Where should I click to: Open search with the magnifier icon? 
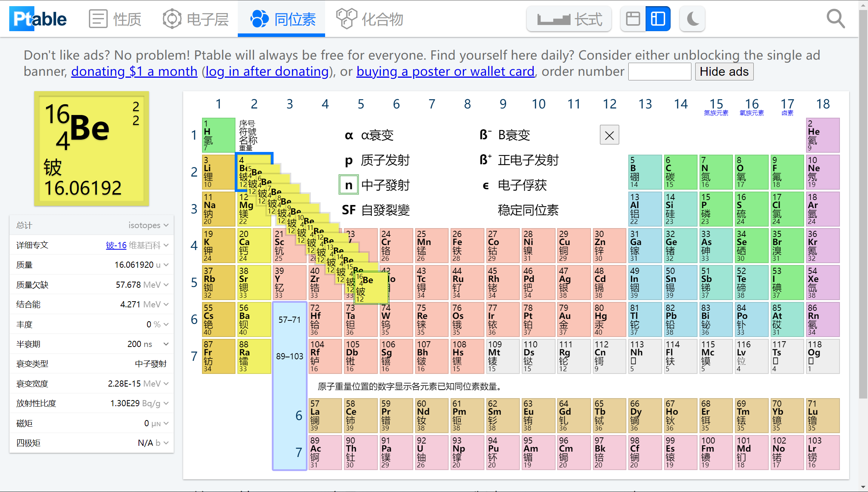tap(835, 18)
